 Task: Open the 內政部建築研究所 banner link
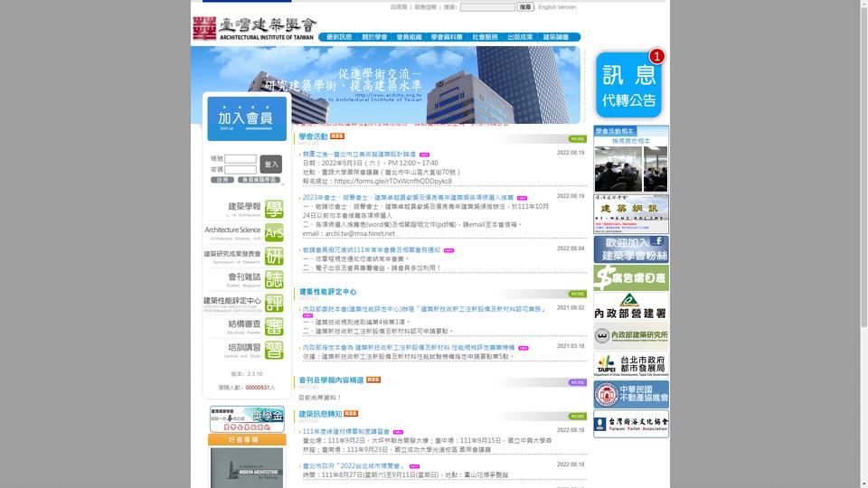pos(631,335)
